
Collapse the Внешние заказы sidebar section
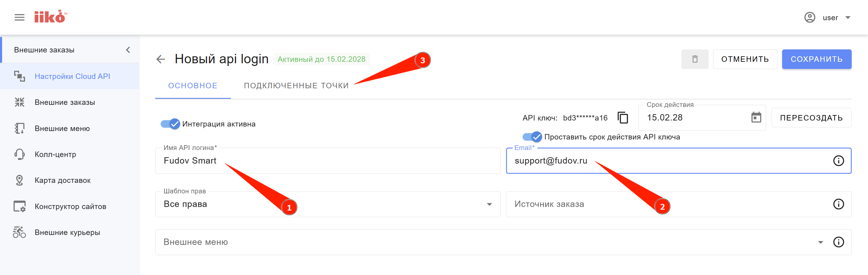click(128, 50)
